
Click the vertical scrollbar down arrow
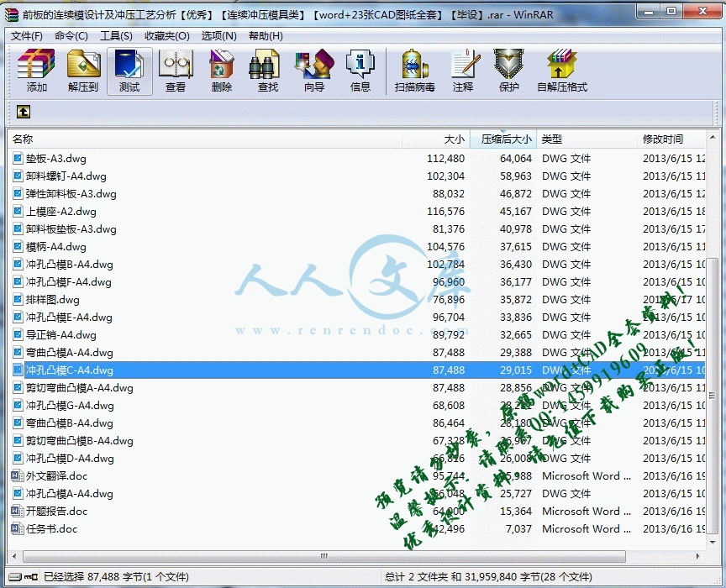pos(712,542)
